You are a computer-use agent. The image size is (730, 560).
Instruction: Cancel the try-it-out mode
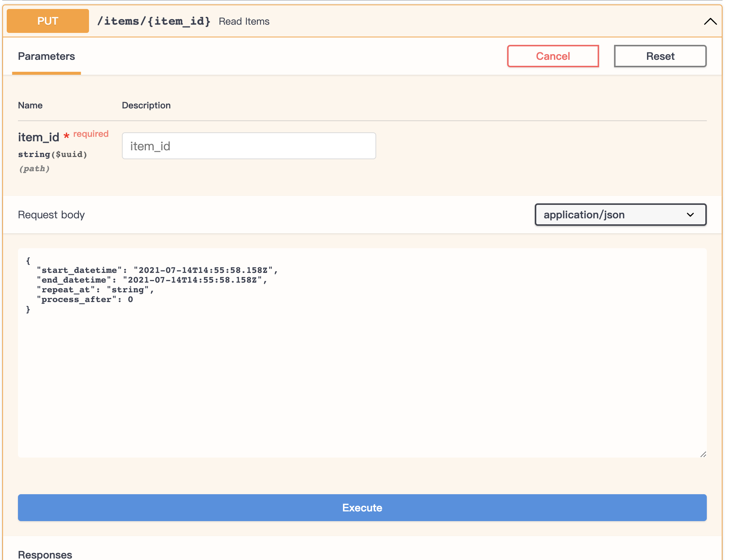click(x=553, y=56)
